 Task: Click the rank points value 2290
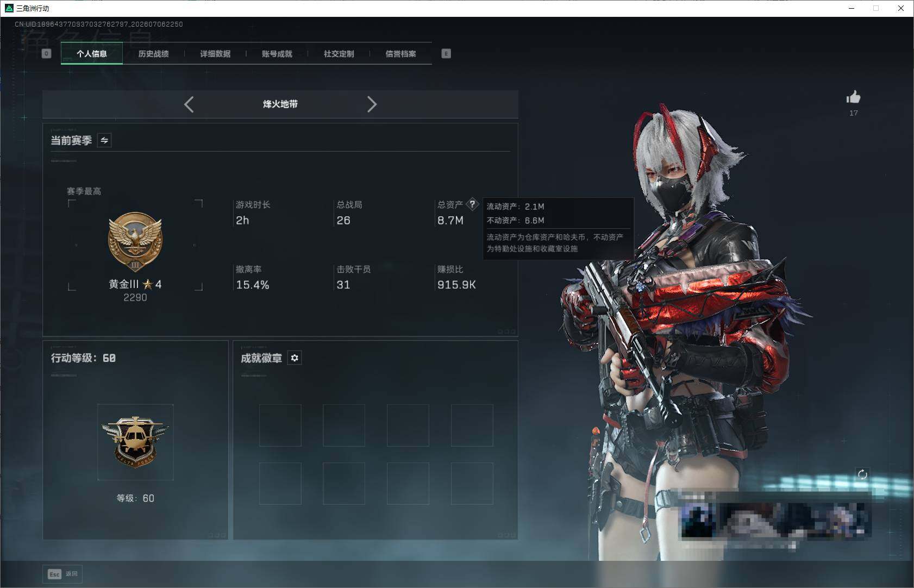coord(135,297)
